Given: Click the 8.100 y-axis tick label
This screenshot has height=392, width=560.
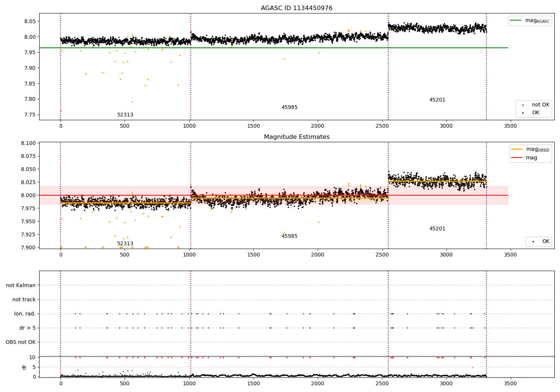Looking at the screenshot, I should [28, 143].
